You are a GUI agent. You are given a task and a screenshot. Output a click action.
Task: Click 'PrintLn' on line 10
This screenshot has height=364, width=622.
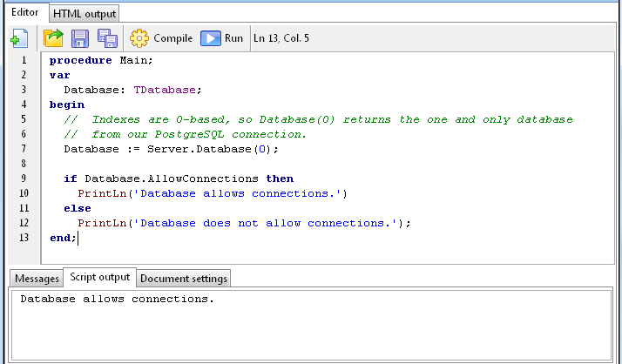[102, 193]
